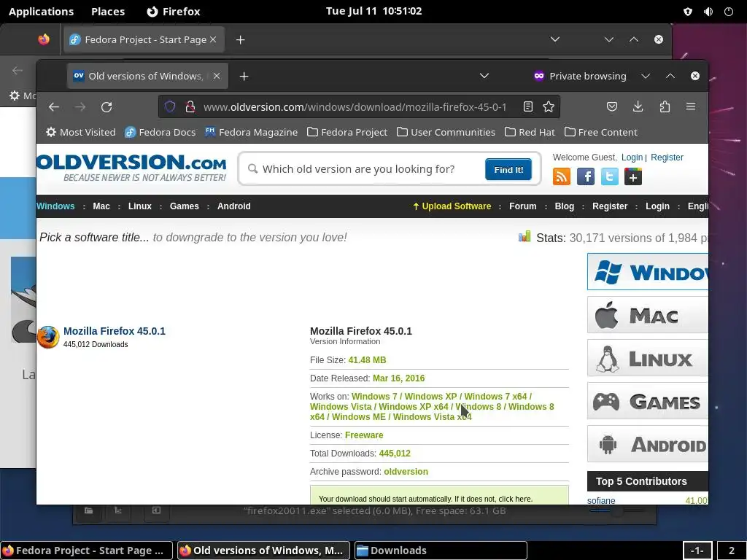Viewport: 747px width, 560px height.
Task: Open the volume speaker tray icon
Action: (708, 12)
